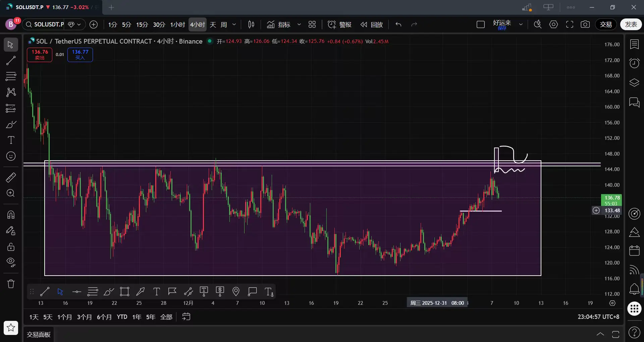Viewport: 644px width, 342px height.
Task: Select the brush drawing tool in left sidebar
Action: (11, 124)
